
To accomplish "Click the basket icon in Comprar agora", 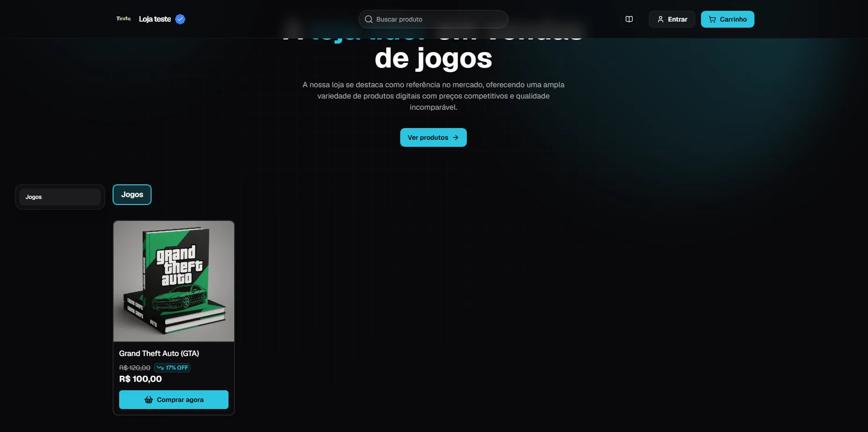I will point(149,400).
